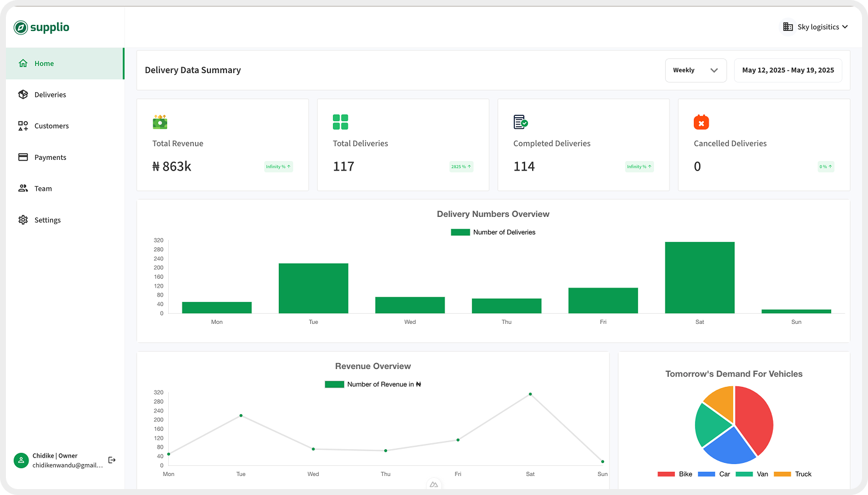
Task: Open the May 12 - May 19 date range picker
Action: (x=788, y=70)
